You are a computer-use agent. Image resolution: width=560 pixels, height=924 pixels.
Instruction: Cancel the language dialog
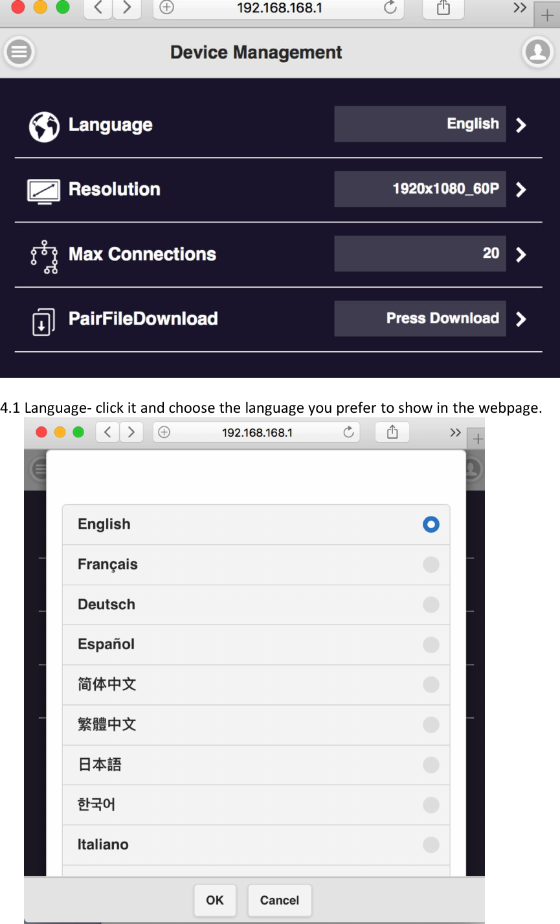pyautogui.click(x=279, y=900)
